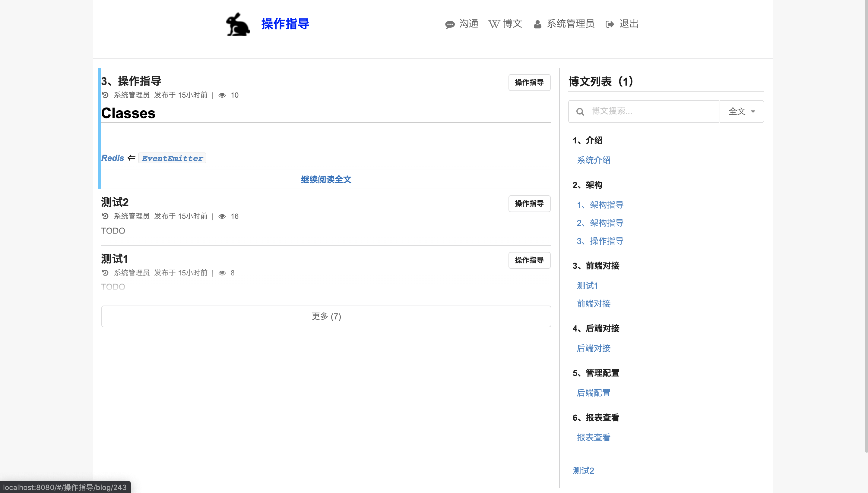Image resolution: width=868 pixels, height=493 pixels.
Task: Open 3、操作指导 under 架构 in sidebar
Action: (x=600, y=241)
